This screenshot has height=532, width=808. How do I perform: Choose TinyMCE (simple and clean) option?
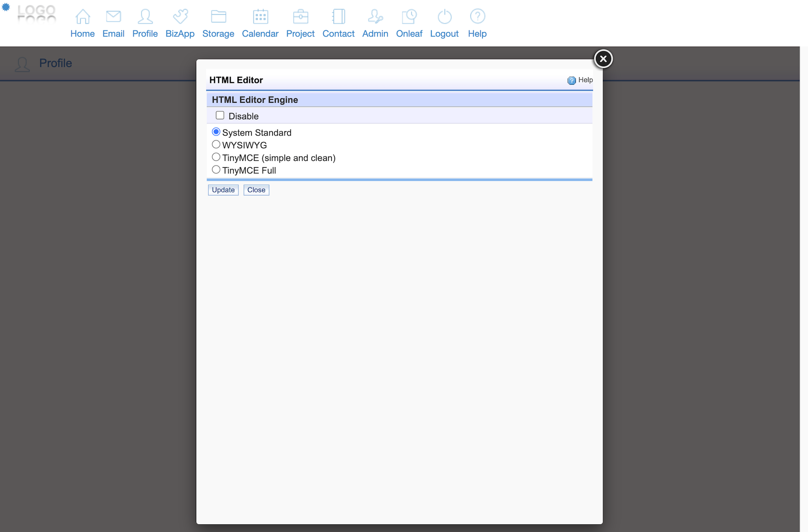coord(216,157)
